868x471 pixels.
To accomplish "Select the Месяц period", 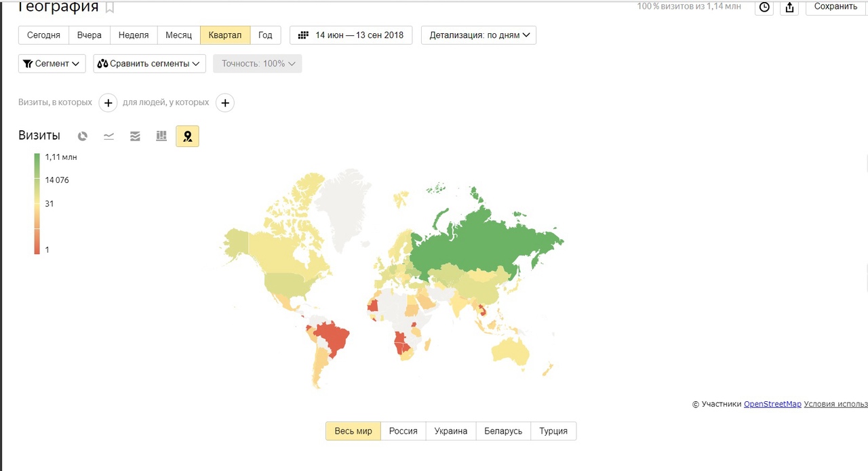I will click(x=179, y=35).
